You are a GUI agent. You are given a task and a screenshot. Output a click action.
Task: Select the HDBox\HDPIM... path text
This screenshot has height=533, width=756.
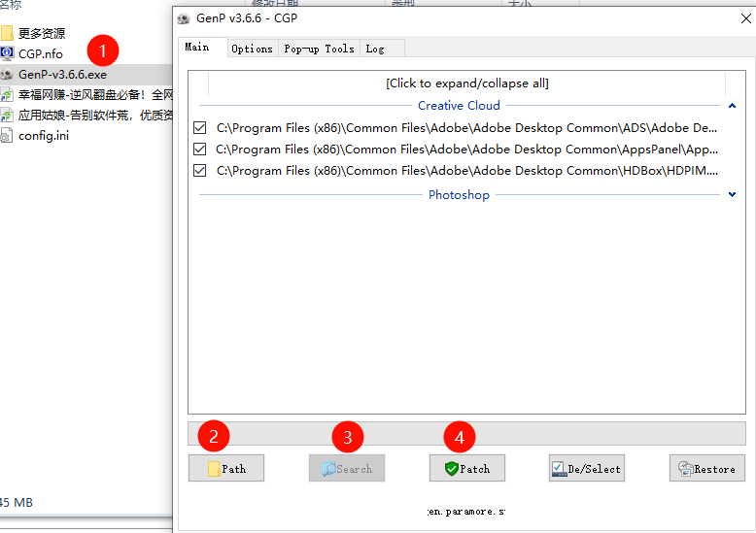click(466, 170)
